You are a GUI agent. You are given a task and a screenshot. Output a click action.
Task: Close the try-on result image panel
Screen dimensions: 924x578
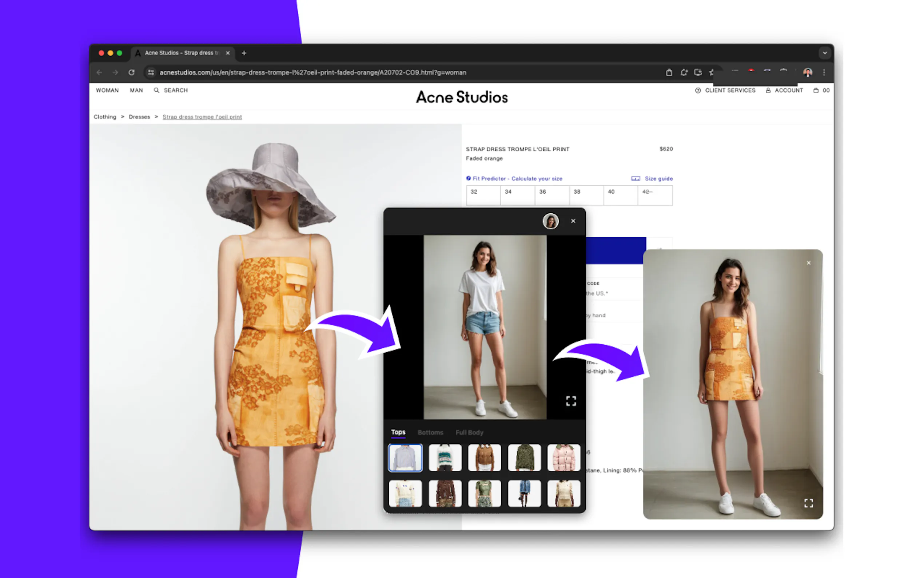(x=808, y=263)
